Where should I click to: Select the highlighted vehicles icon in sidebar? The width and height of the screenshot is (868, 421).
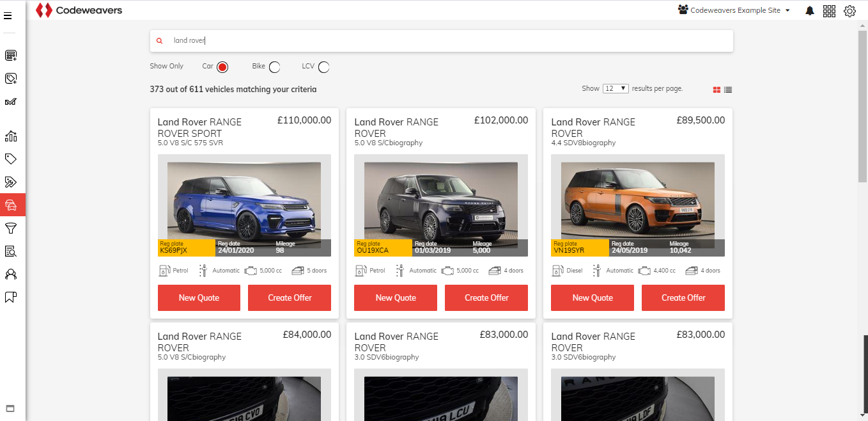(x=11, y=205)
